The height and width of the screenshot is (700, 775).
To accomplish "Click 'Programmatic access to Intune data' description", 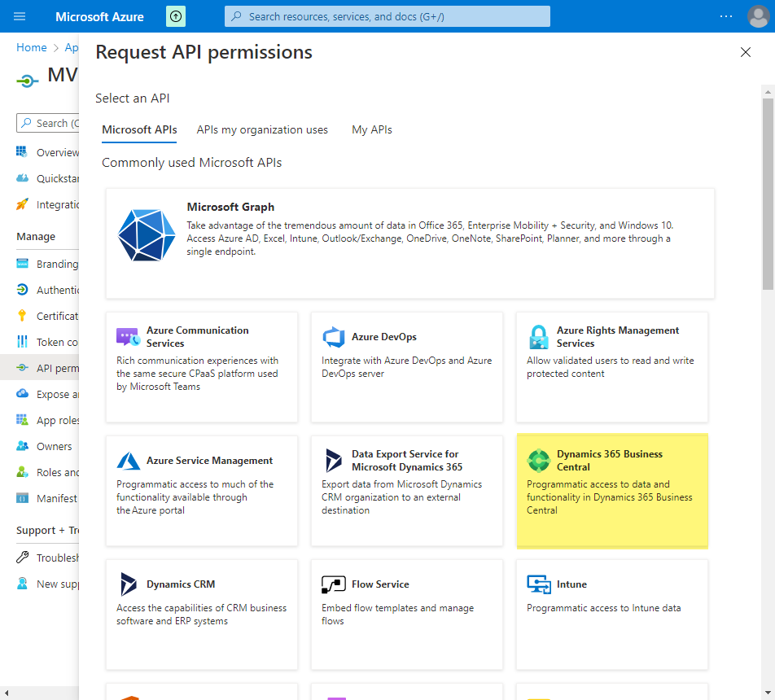I will point(603,608).
